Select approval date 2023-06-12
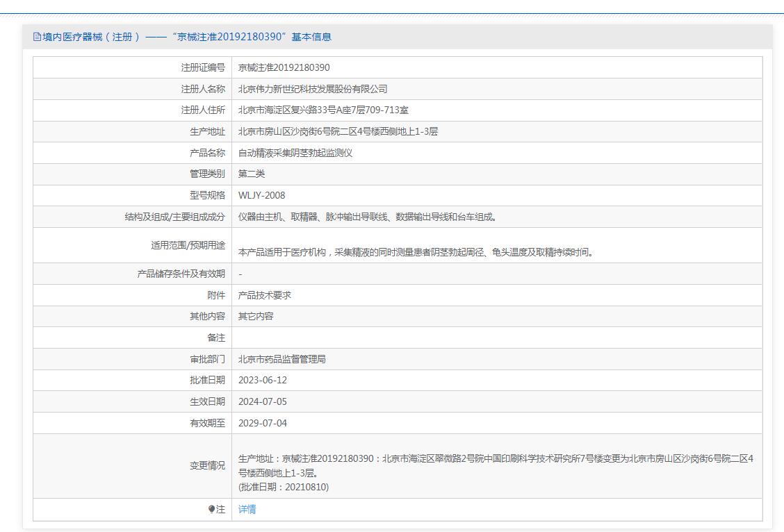 click(263, 380)
